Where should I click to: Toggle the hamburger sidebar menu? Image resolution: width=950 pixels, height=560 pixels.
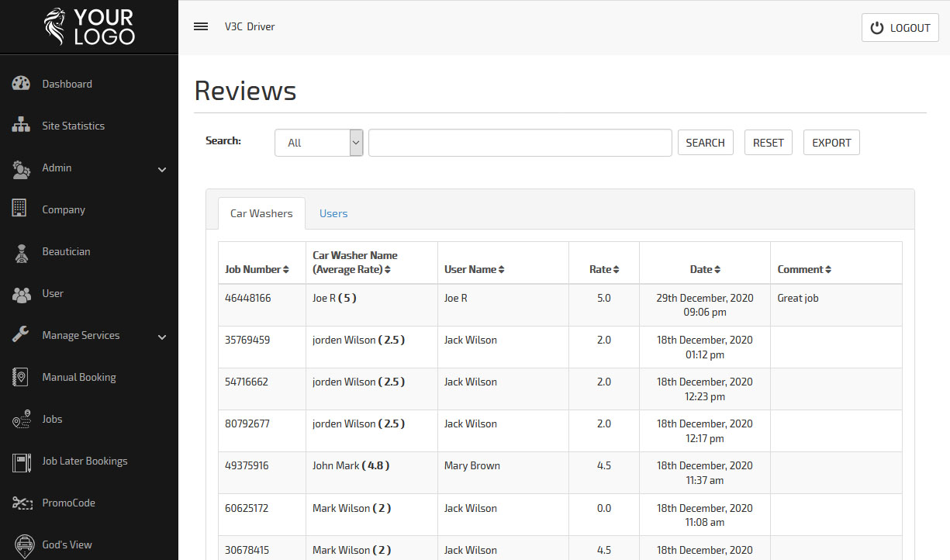click(201, 26)
